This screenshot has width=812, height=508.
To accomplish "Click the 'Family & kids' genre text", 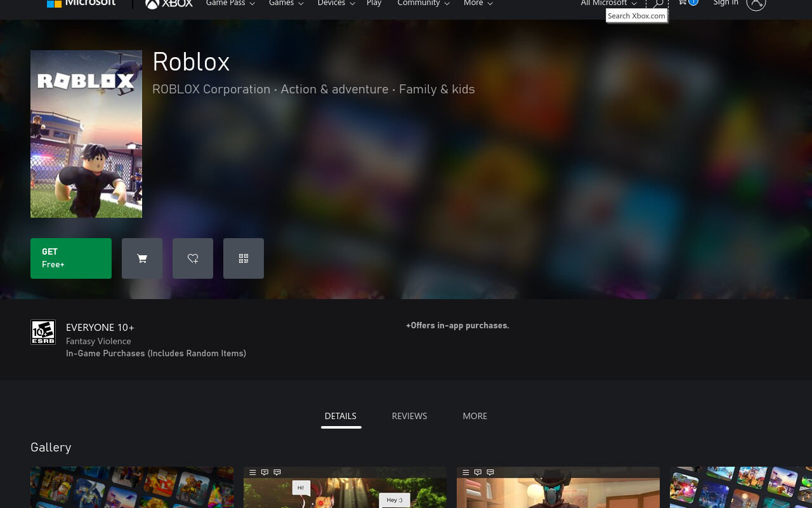I will pyautogui.click(x=437, y=90).
